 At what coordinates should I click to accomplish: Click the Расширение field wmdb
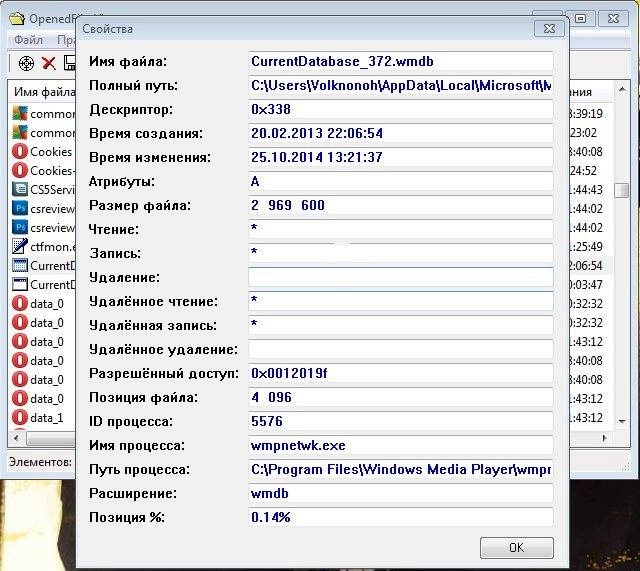point(401,493)
